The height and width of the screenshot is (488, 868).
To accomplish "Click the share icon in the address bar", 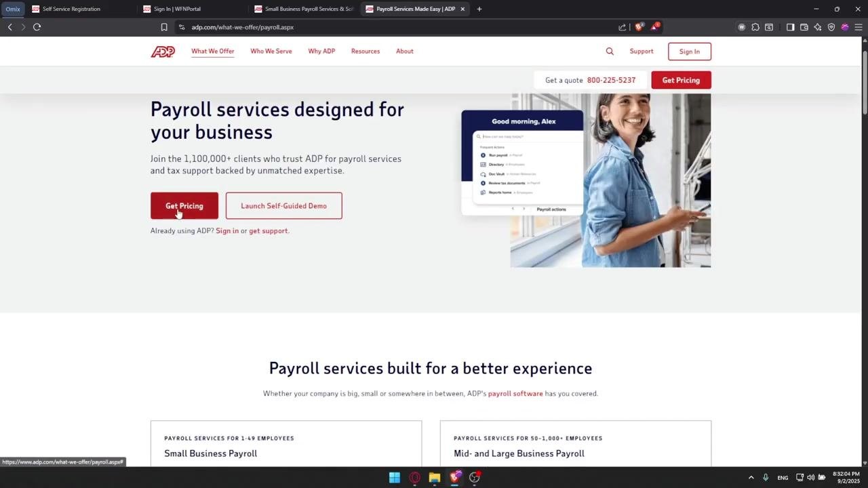I will pos(623,27).
